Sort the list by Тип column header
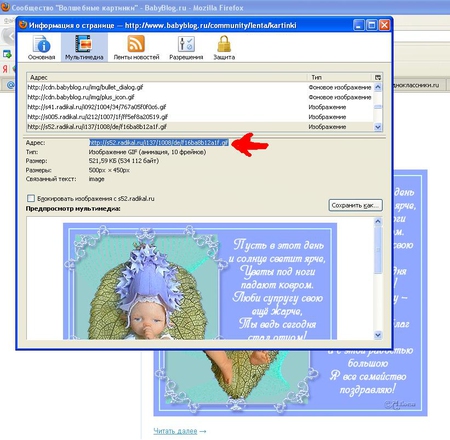450x440 pixels. (x=339, y=77)
